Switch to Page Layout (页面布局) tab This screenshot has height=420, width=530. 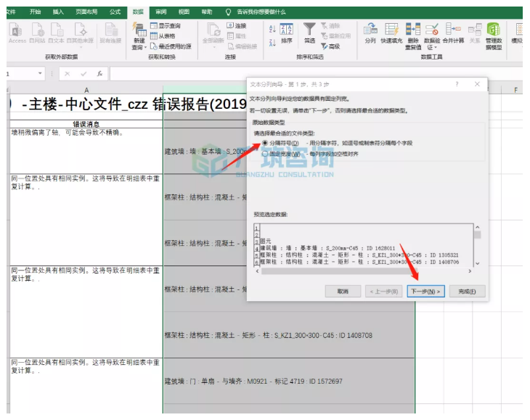point(86,12)
